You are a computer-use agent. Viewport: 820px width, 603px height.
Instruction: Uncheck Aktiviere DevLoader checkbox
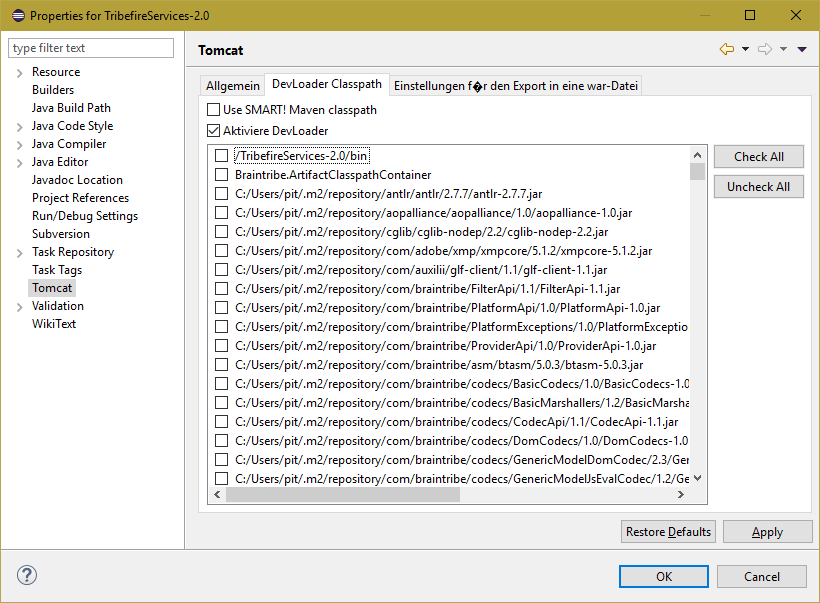(213, 131)
